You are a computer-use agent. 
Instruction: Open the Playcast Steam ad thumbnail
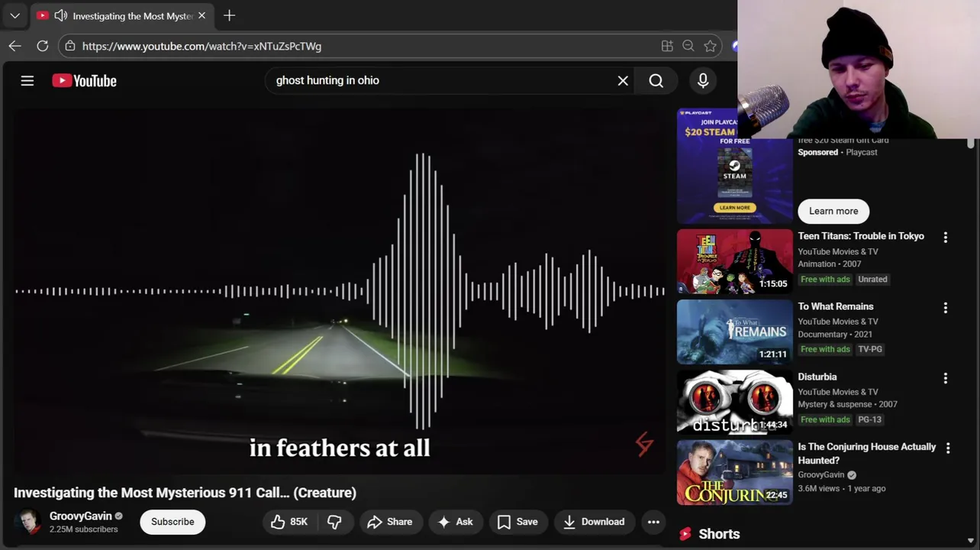[x=734, y=166]
